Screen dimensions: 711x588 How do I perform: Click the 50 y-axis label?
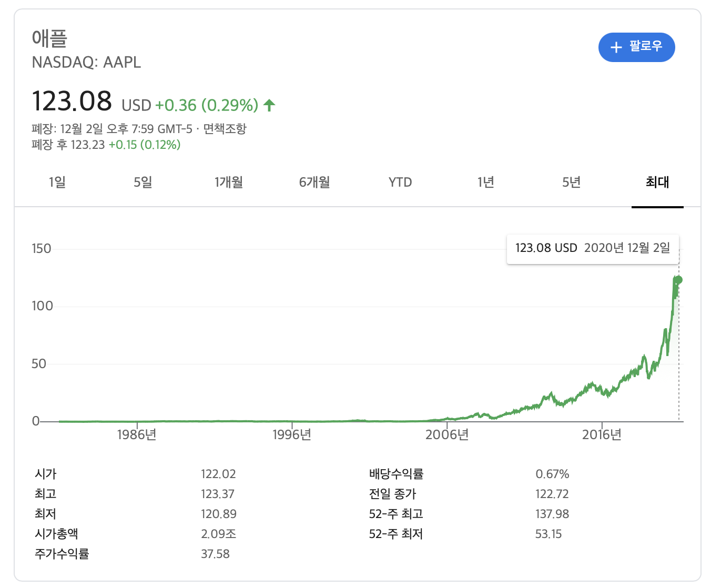[x=39, y=364]
